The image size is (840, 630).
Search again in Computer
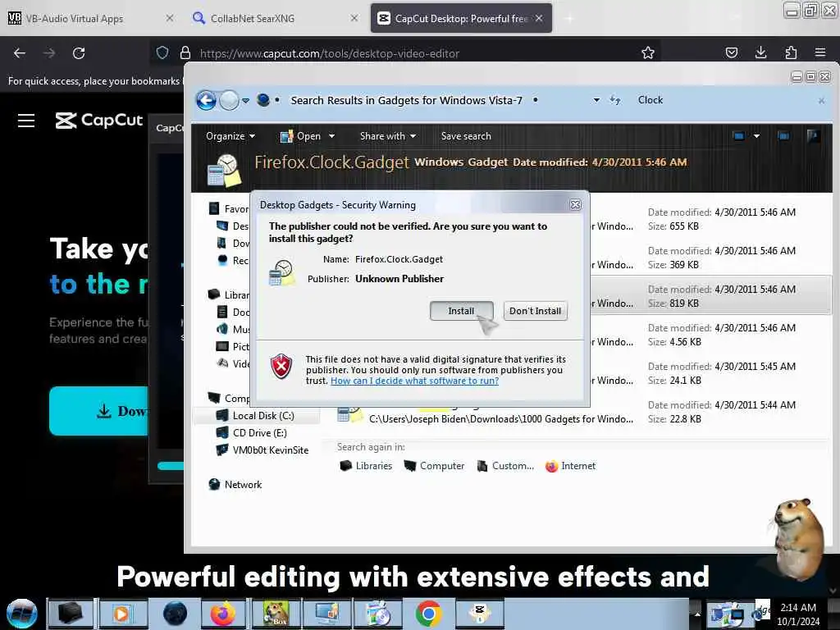[434, 466]
